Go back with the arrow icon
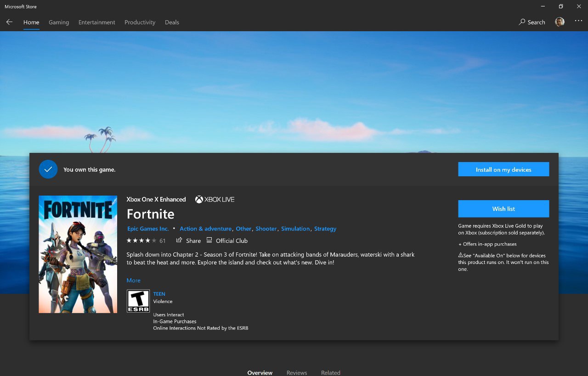The width and height of the screenshot is (588, 376). pyautogui.click(x=9, y=22)
